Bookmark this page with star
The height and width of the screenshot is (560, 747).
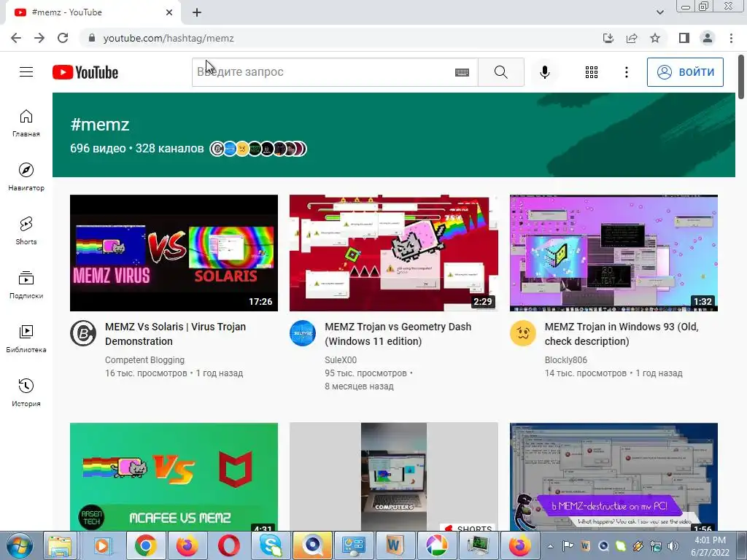pos(655,38)
